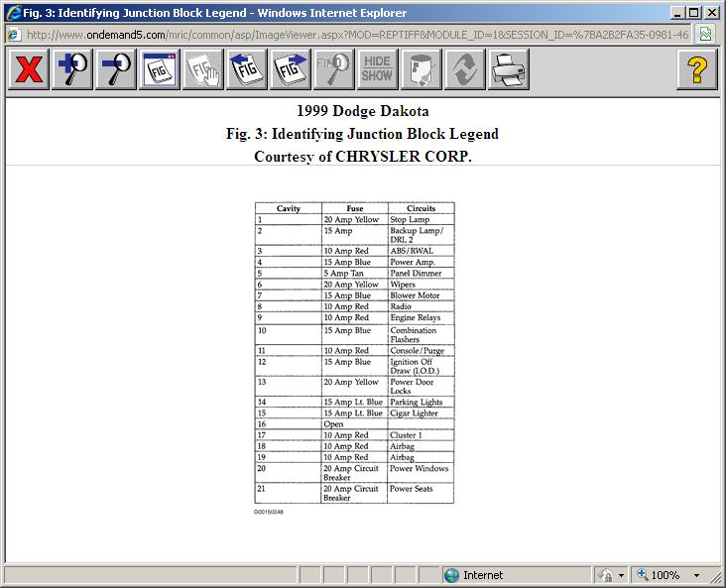Select the Backup Lamp/DRL 2 cell
This screenshot has height=588, width=726.
pos(421,235)
